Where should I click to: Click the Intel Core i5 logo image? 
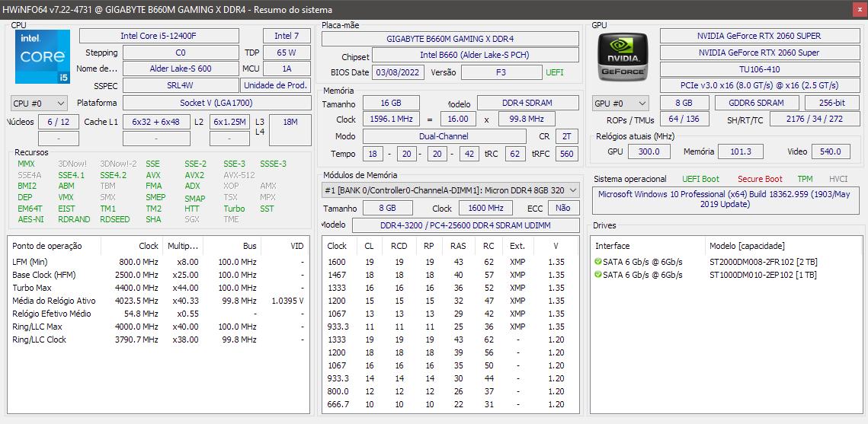(41, 57)
